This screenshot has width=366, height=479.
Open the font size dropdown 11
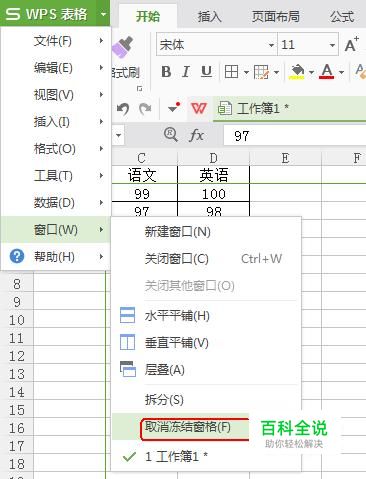(x=332, y=45)
